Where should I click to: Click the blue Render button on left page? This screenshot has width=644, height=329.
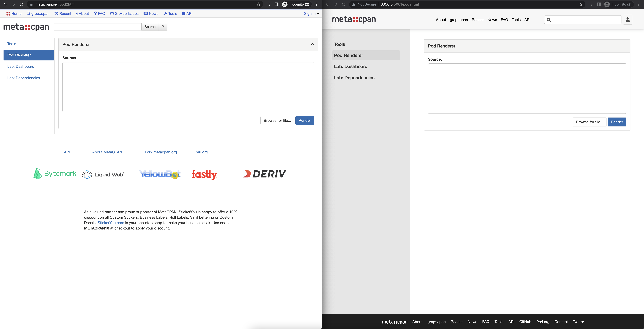[x=305, y=121]
